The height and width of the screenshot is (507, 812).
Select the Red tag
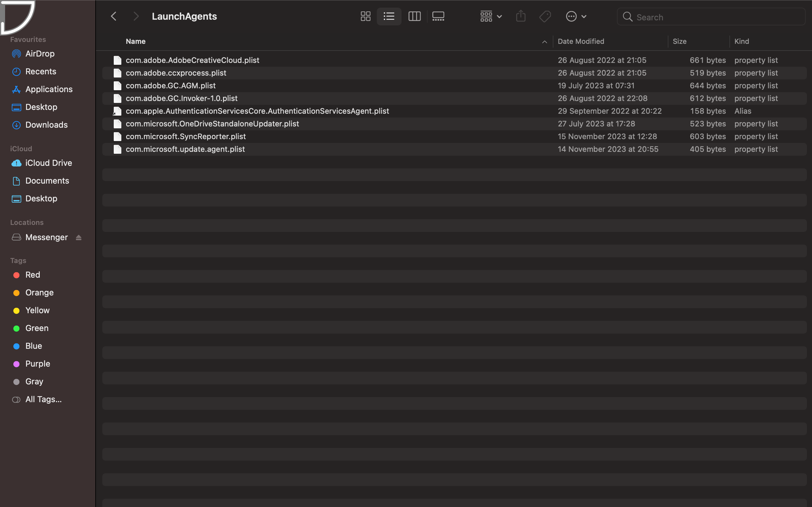tap(32, 275)
